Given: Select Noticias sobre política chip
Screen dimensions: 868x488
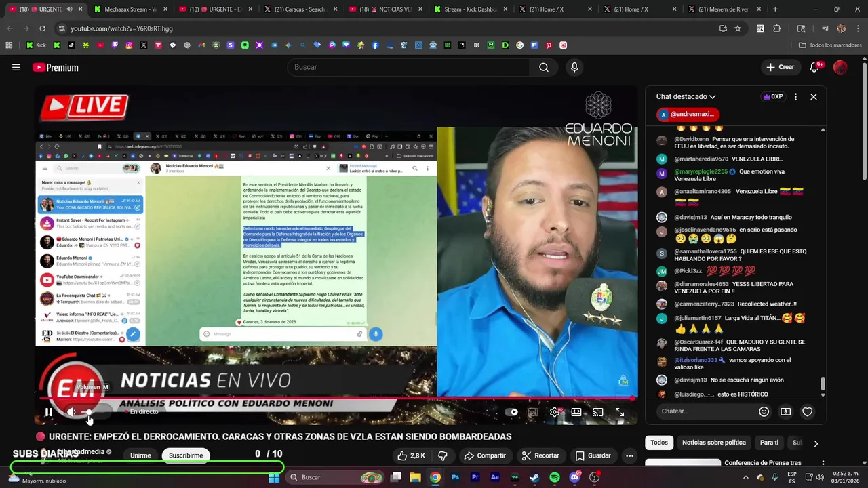Looking at the screenshot, I should [x=713, y=443].
